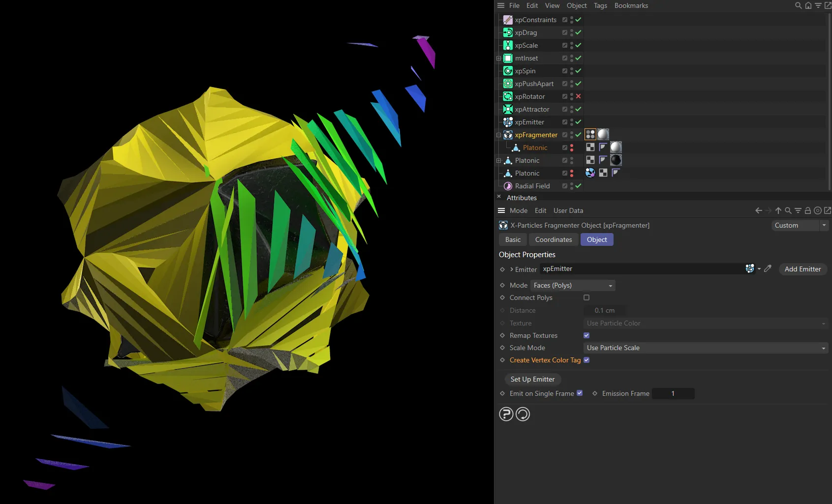
Task: Click the xpRotator red X enable toggle
Action: [579, 96]
